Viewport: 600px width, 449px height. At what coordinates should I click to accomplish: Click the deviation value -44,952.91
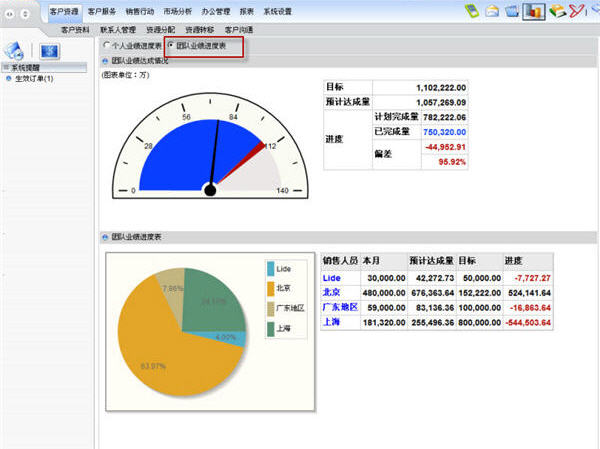[445, 147]
